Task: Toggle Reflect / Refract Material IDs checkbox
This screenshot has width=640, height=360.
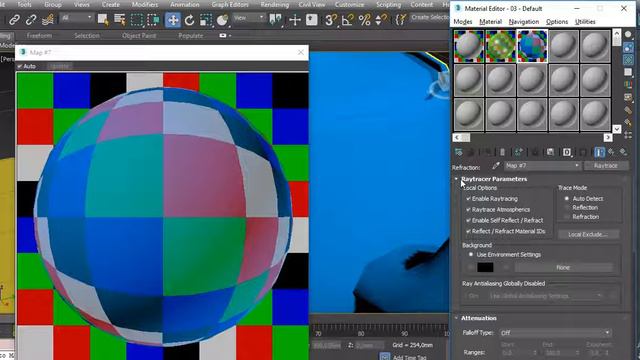Action: 469,231
